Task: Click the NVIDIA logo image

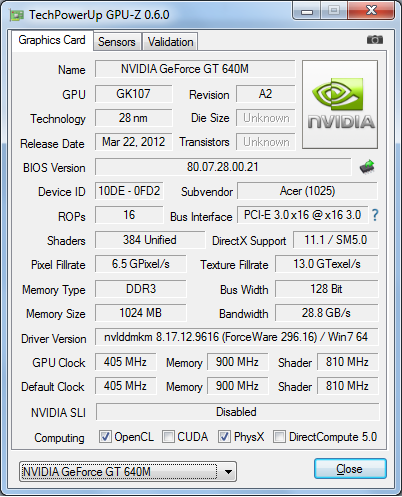Action: (x=340, y=104)
